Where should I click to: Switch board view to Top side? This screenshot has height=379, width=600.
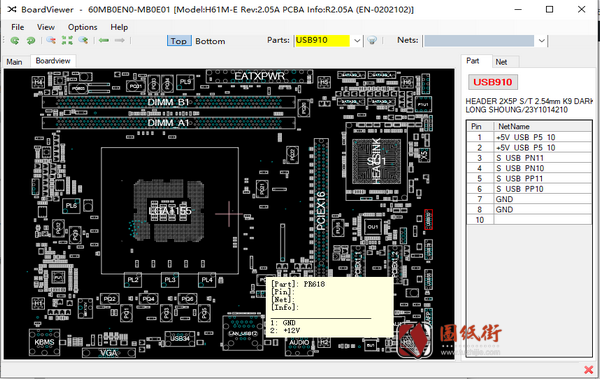179,41
